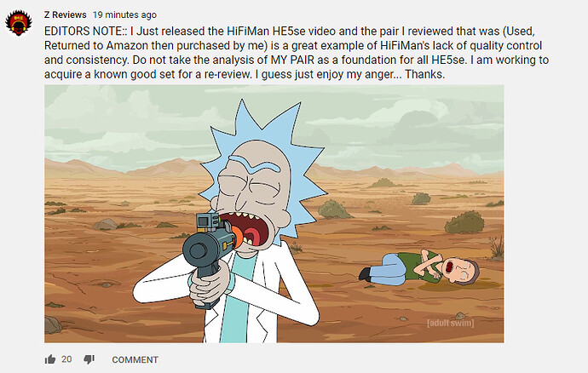Click the phrase 'MY PAIR' in the post

pos(292,60)
